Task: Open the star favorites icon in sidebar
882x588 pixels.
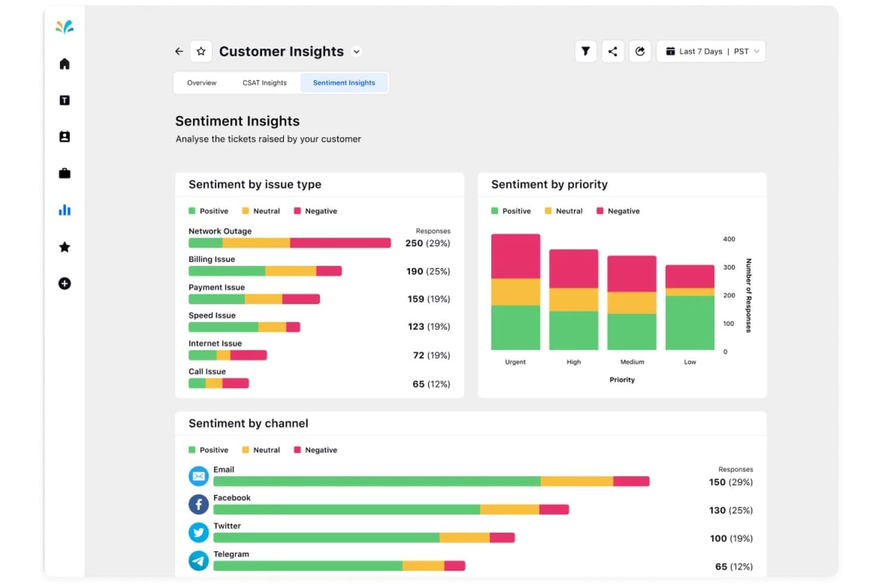Action: (x=64, y=247)
